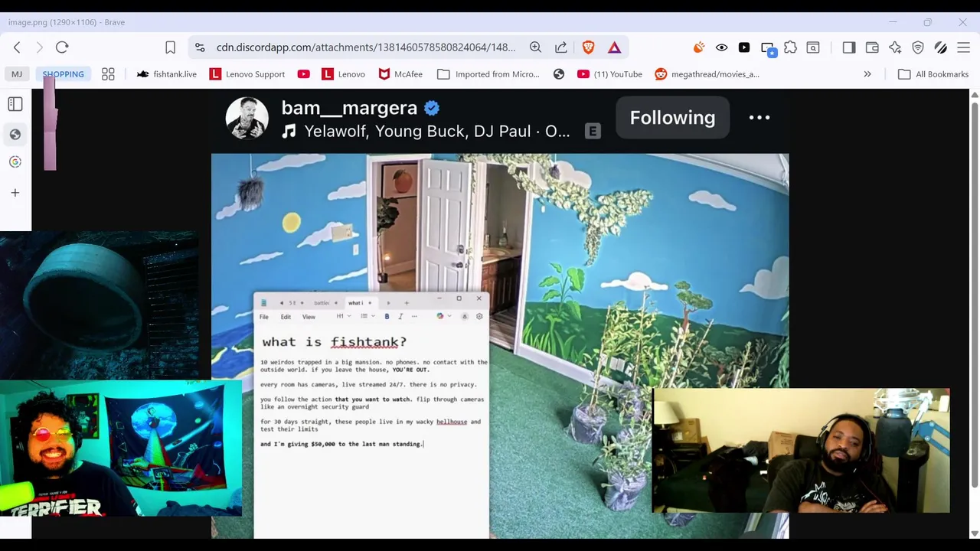Open the fishtank.live bookmark

[167, 74]
